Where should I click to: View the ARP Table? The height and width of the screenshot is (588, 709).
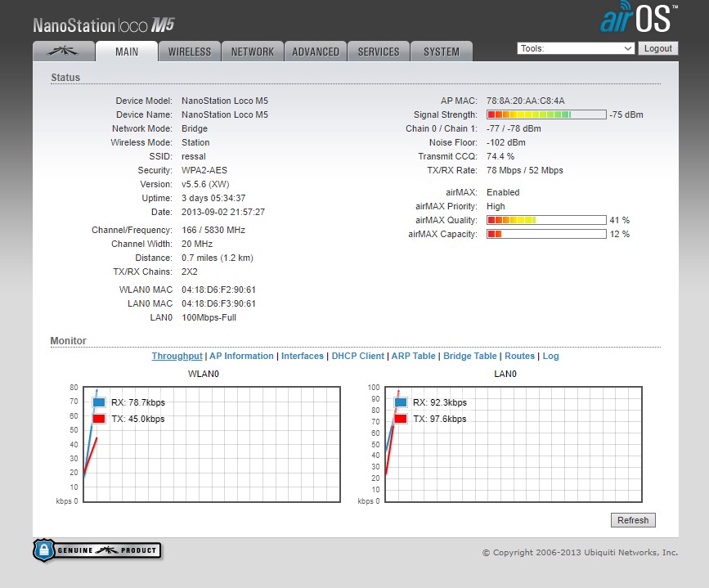(x=413, y=356)
